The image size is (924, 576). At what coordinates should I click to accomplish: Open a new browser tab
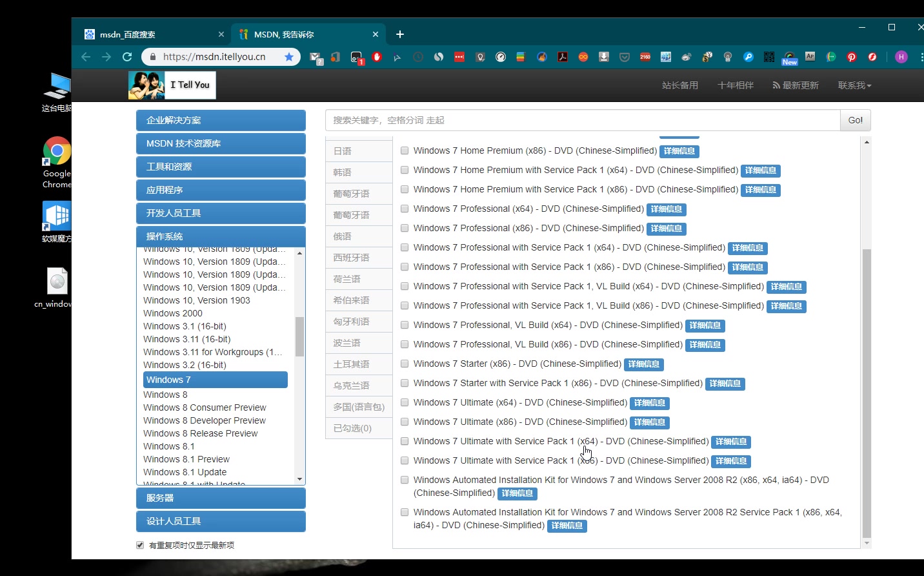pos(400,34)
